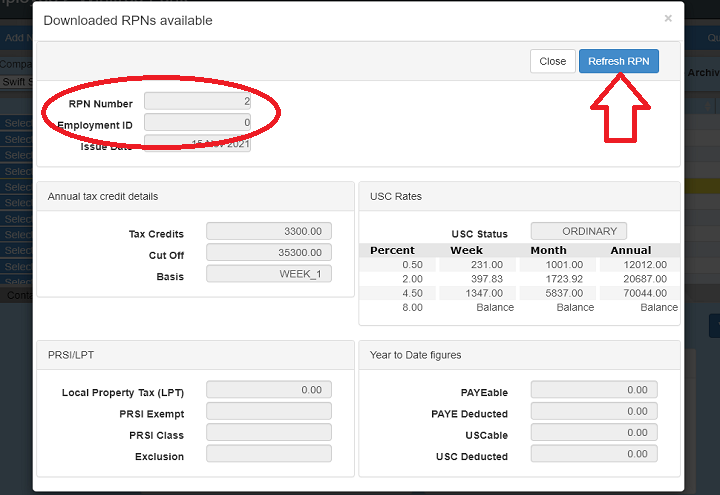
Task: Select the annual USC value 70044.00
Action: click(x=640, y=293)
